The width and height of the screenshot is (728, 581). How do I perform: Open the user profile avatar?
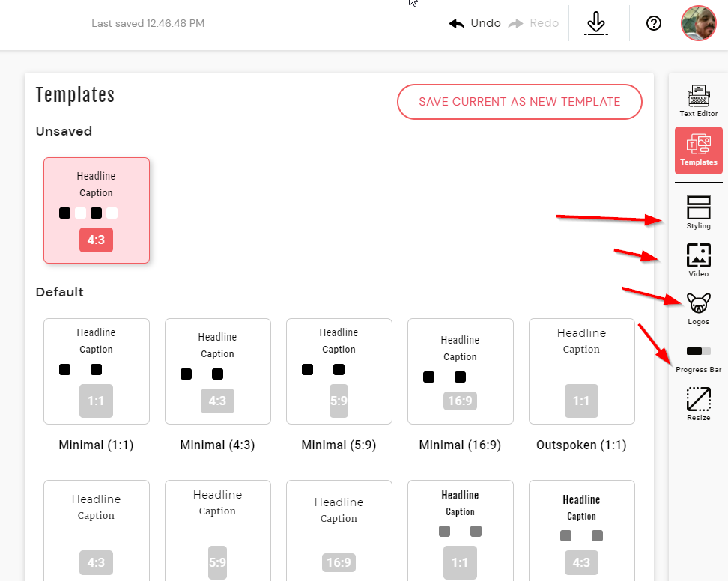pyautogui.click(x=699, y=23)
